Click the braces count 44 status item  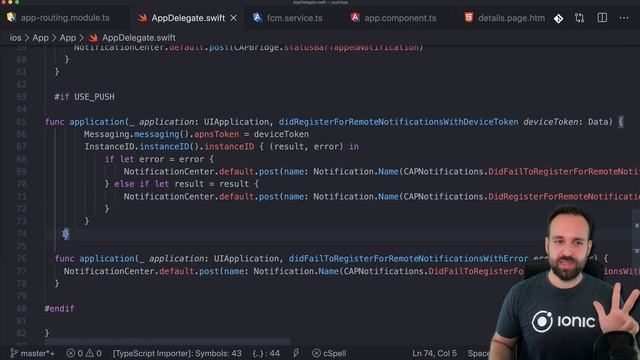point(266,353)
